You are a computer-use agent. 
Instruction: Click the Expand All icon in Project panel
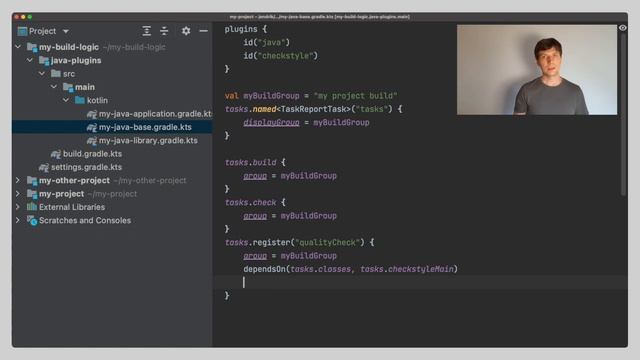pyautogui.click(x=147, y=31)
